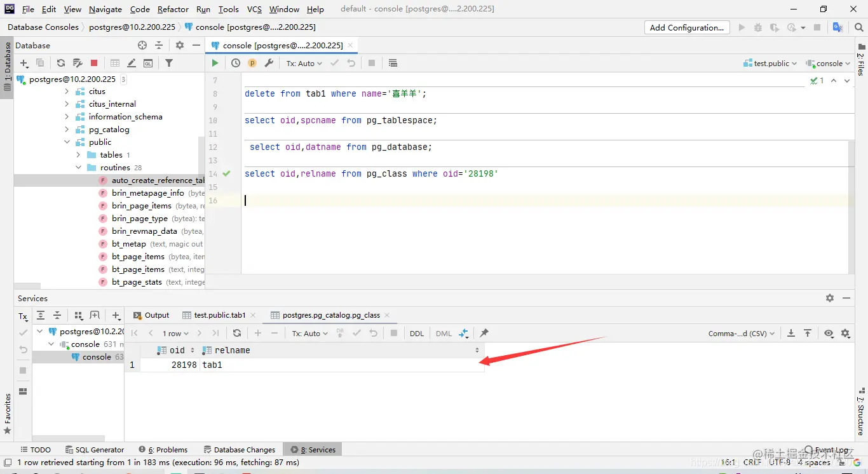Collapse all nodes in Database panel header
The height and width of the screenshot is (474, 868).
159,45
